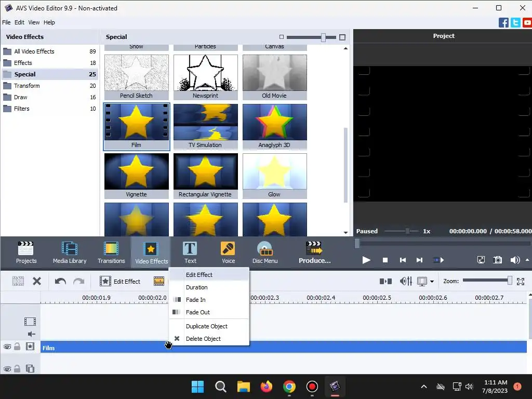Screen dimensions: 532x399
Task: Open the Projects section
Action: pos(26,252)
